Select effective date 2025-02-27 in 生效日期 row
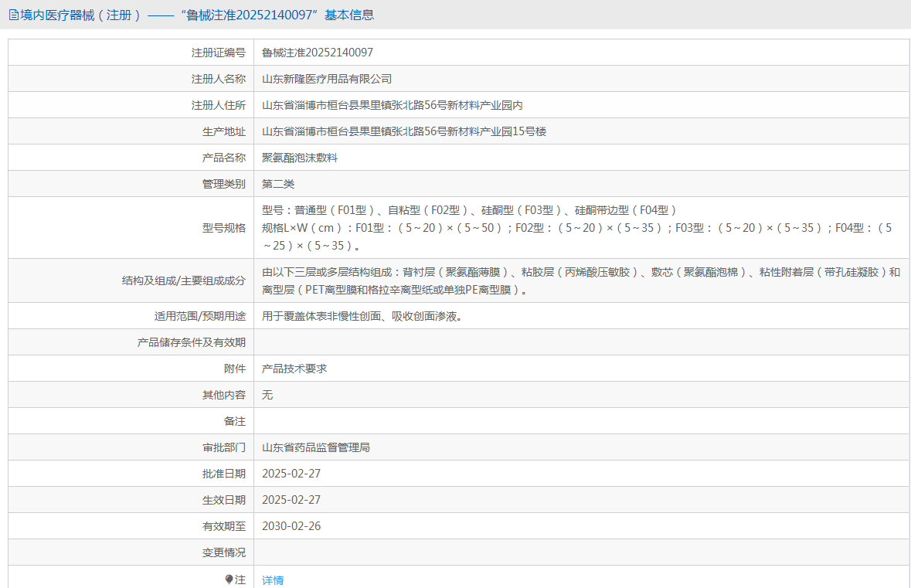The height and width of the screenshot is (588, 911). [291, 500]
